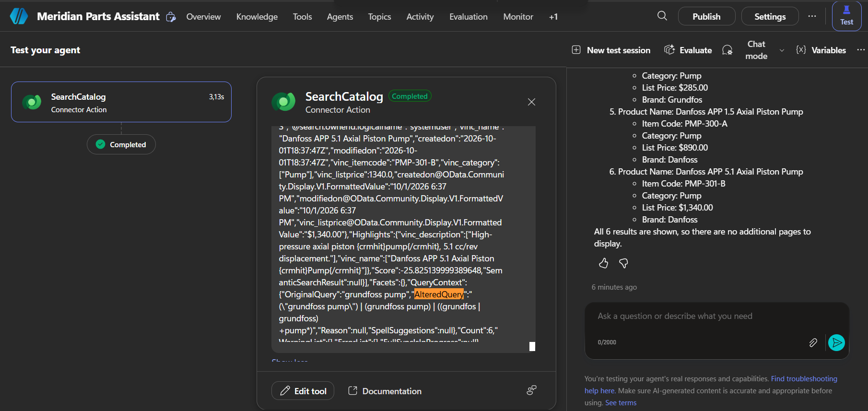Click the Meridian Parts Assistant logo icon
Image resolution: width=868 pixels, height=411 pixels.
(x=19, y=16)
